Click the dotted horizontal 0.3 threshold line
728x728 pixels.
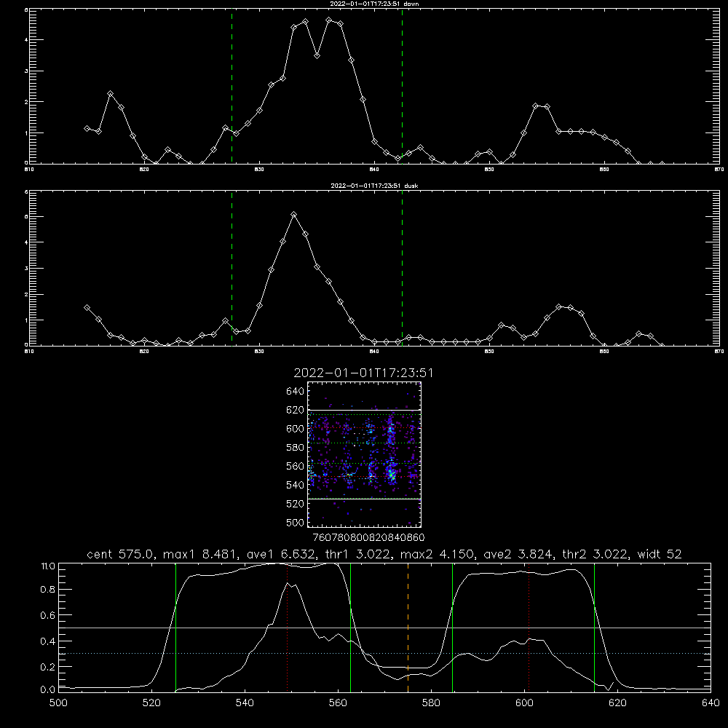tap(385, 653)
